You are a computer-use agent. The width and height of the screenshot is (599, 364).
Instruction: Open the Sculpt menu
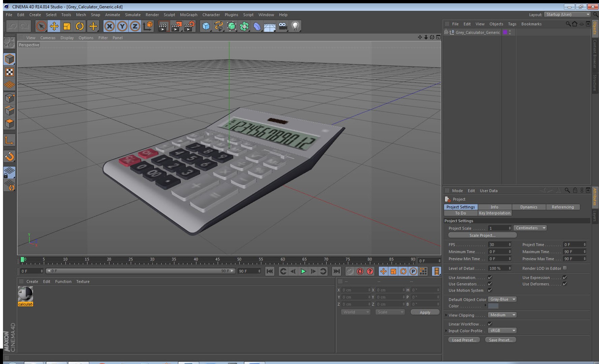(169, 14)
